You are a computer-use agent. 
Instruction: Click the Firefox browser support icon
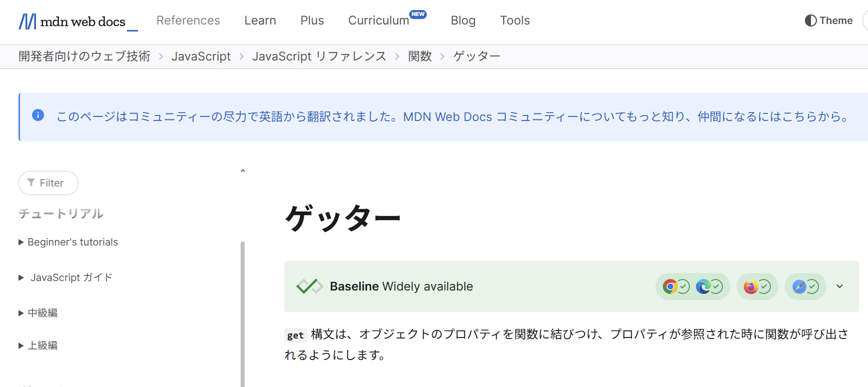click(x=750, y=286)
